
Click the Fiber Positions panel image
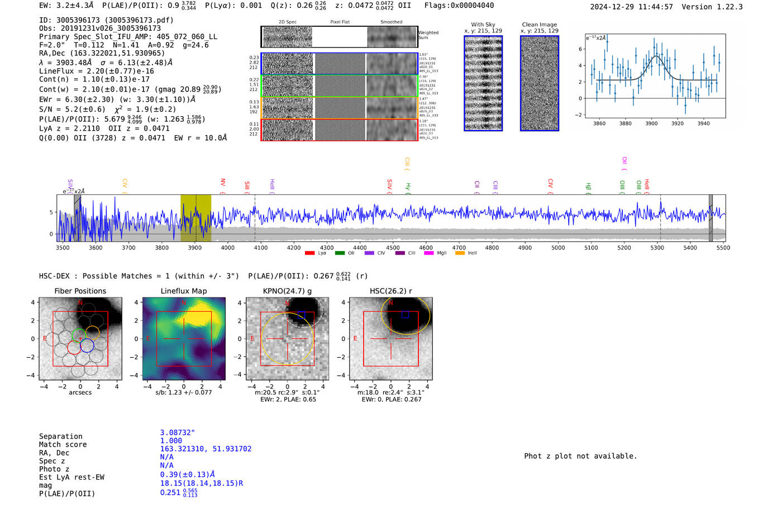point(80,338)
